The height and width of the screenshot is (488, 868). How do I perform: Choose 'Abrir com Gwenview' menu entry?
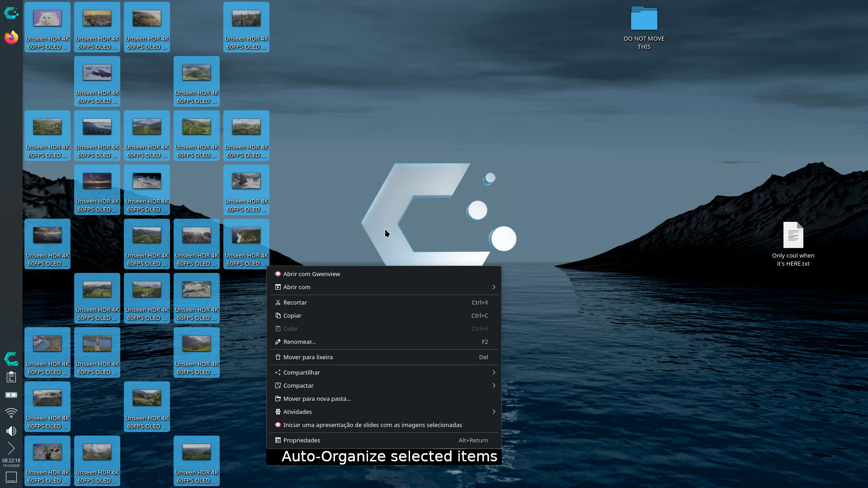click(x=311, y=274)
